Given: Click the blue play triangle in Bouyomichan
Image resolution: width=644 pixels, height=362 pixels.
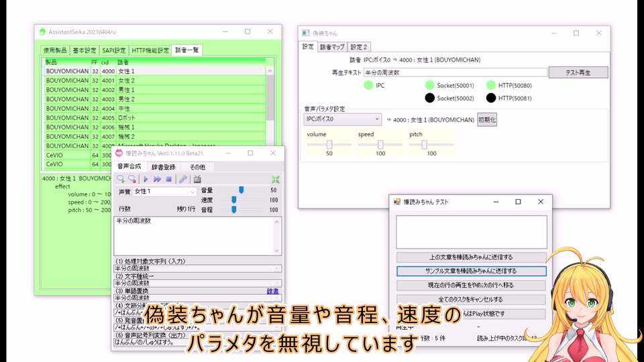Looking at the screenshot, I should 146,179.
